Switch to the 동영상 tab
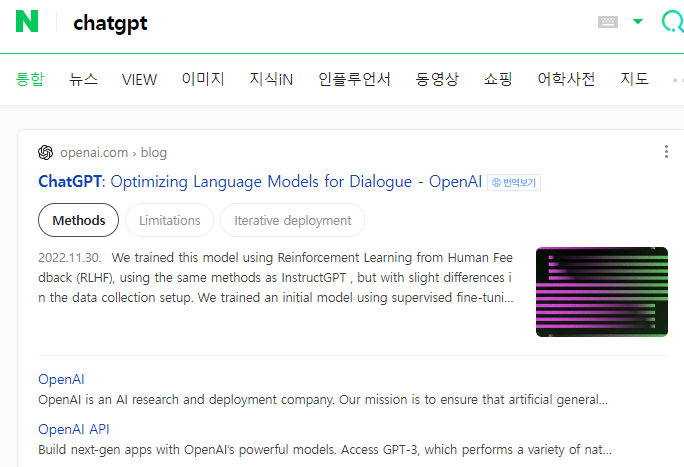 click(x=437, y=79)
